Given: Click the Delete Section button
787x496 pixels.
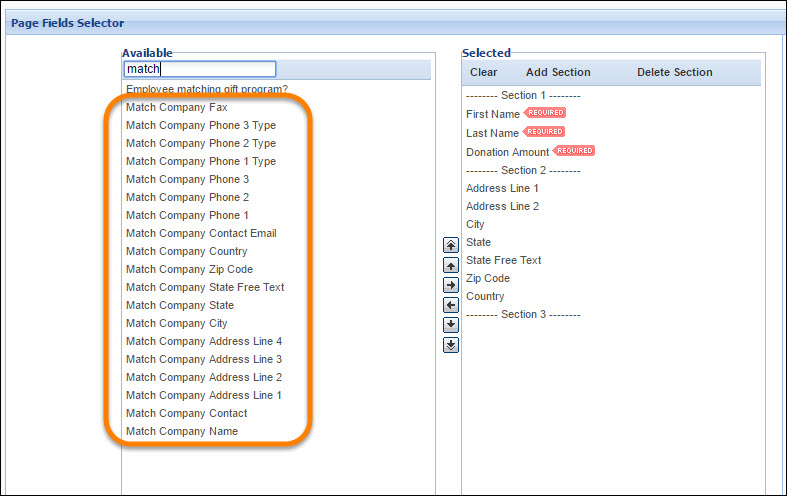Looking at the screenshot, I should (x=675, y=72).
